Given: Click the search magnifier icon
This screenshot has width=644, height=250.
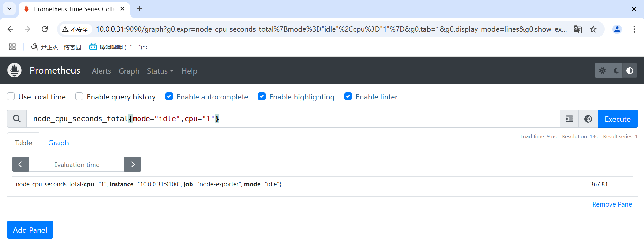Looking at the screenshot, I should tap(17, 119).
